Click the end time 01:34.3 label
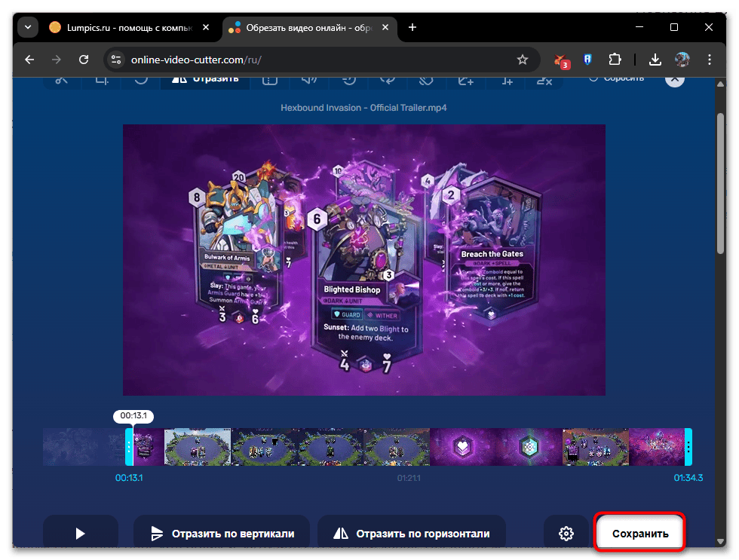 pos(688,478)
